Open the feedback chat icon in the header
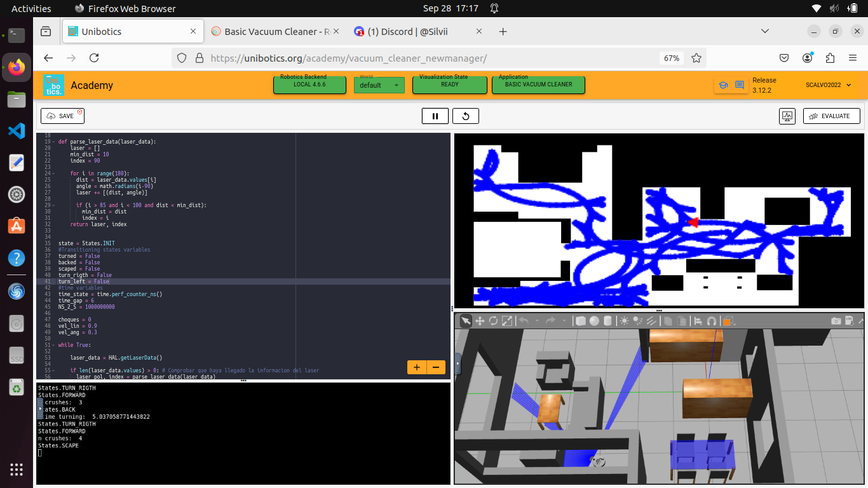Viewport: 868px width, 488px height. tap(739, 83)
